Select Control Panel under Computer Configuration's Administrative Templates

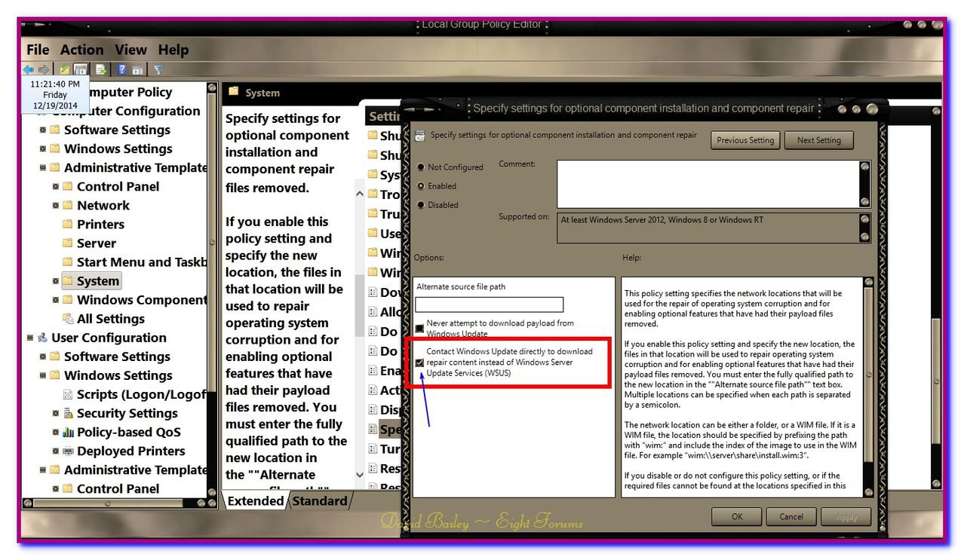118,186
